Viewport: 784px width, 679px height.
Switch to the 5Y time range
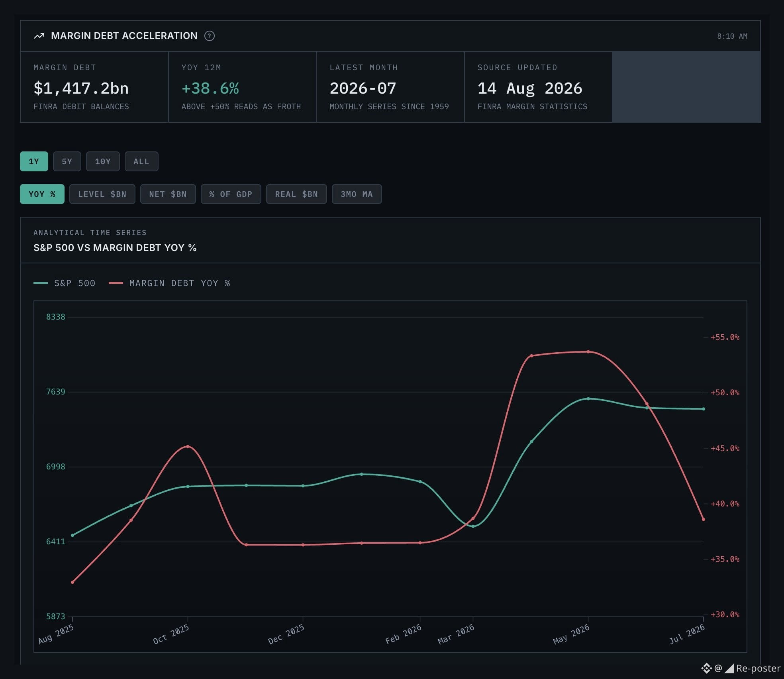(x=67, y=161)
